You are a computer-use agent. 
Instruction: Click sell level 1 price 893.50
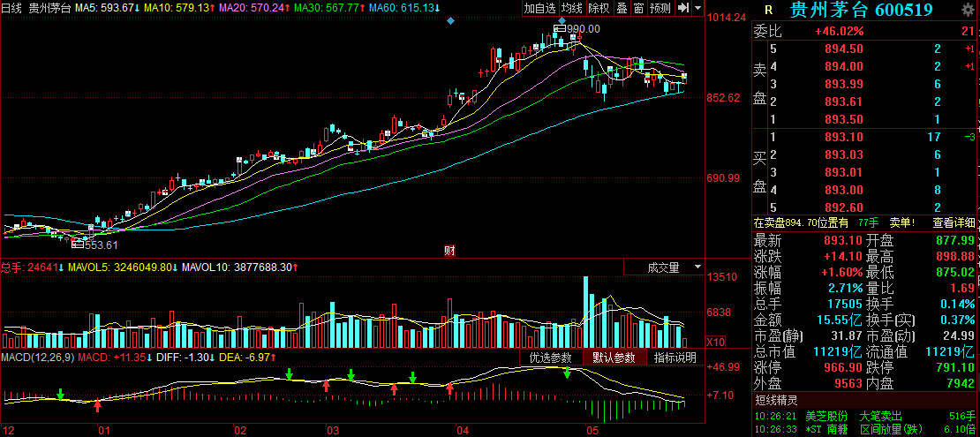842,119
